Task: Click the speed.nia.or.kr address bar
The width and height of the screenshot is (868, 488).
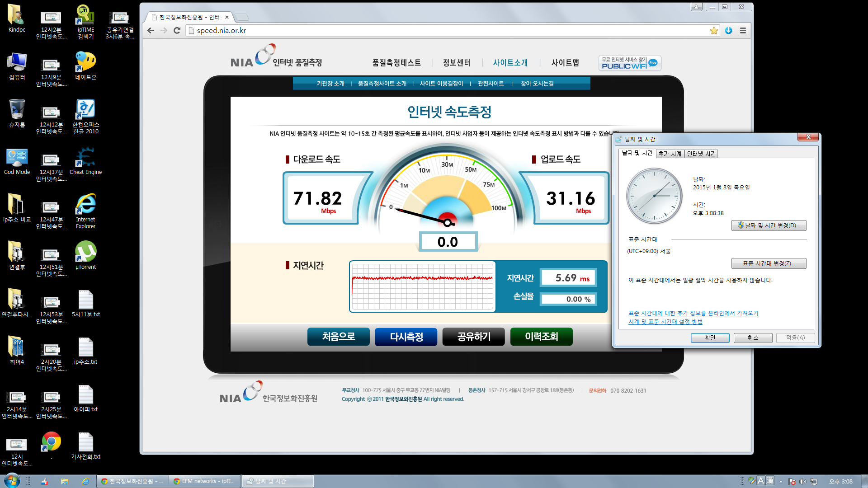Action: click(x=448, y=31)
